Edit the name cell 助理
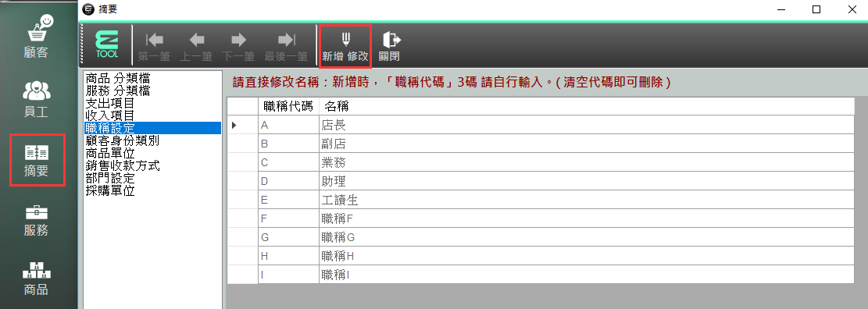Screen dimensions: 868x309 coord(587,181)
